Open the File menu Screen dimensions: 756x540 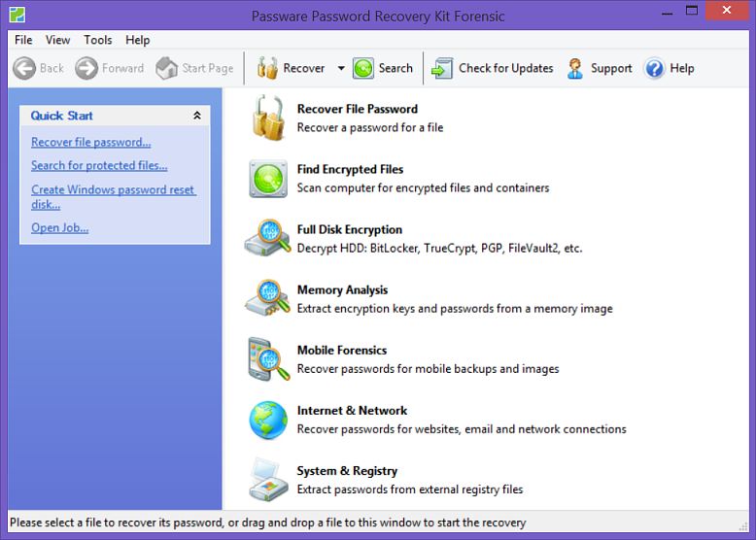tap(23, 40)
